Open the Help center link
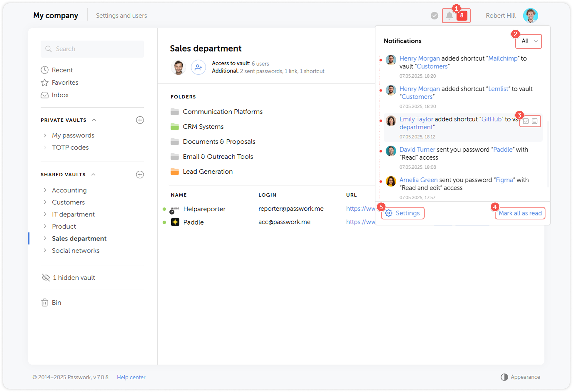The width and height of the screenshot is (573, 392). 131,377
